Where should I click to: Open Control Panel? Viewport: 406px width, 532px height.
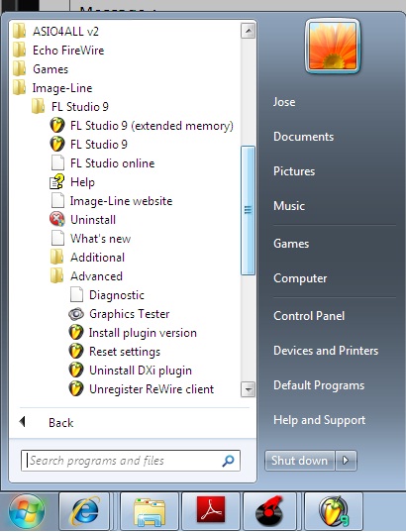[x=309, y=316]
